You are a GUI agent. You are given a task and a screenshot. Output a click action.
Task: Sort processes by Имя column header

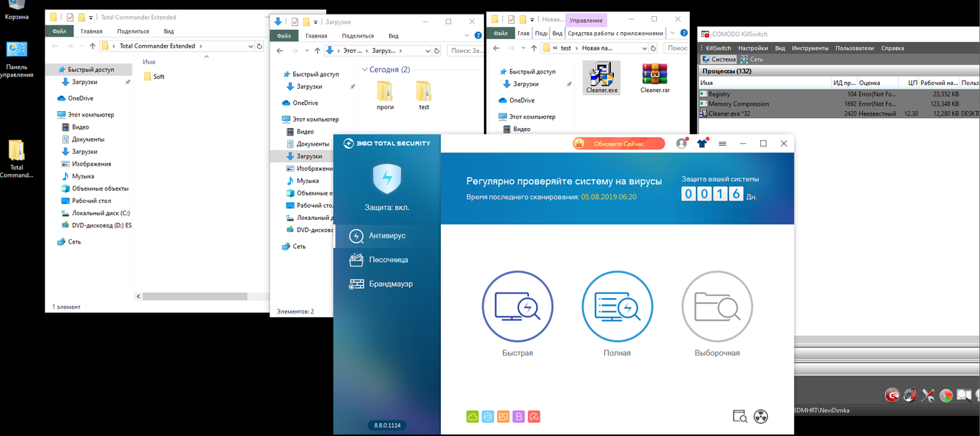coord(765,82)
